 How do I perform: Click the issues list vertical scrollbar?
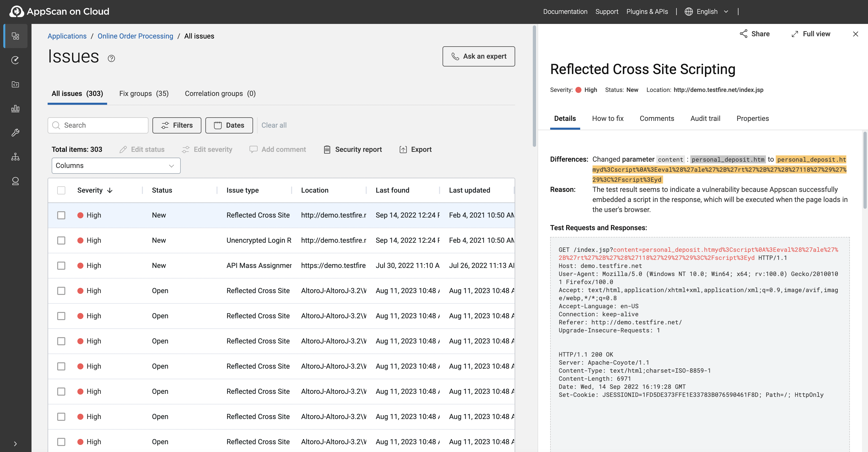(534, 86)
